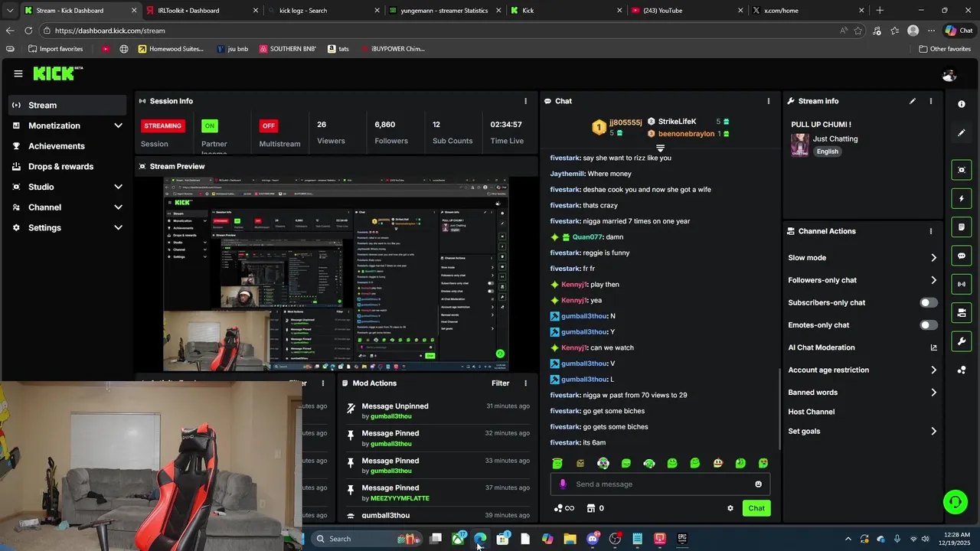Click the chat bubble icon in right sidebar

point(962,256)
